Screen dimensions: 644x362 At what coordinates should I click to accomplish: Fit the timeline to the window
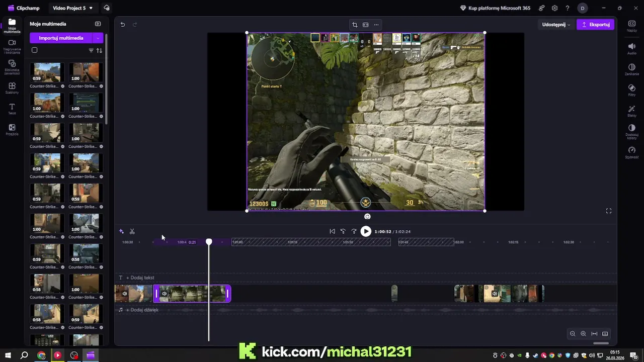(594, 334)
